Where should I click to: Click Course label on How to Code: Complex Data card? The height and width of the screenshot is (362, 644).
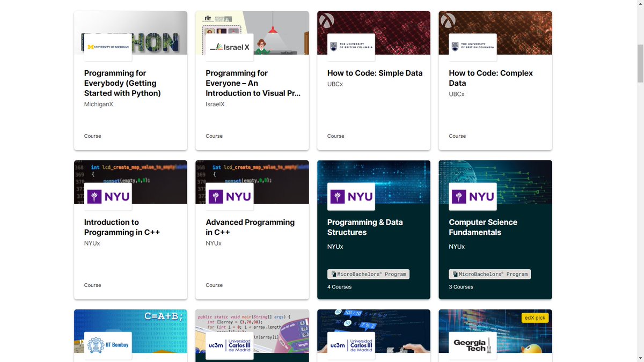click(458, 136)
